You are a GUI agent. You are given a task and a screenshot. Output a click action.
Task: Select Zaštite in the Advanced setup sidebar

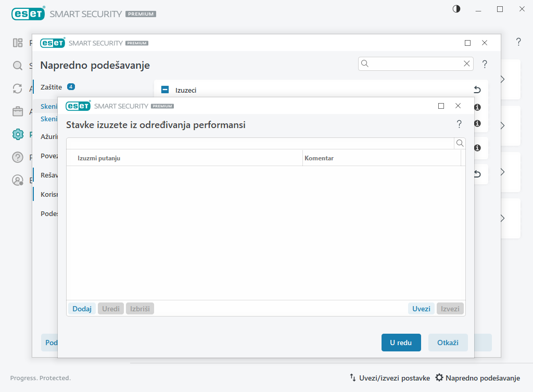point(52,87)
